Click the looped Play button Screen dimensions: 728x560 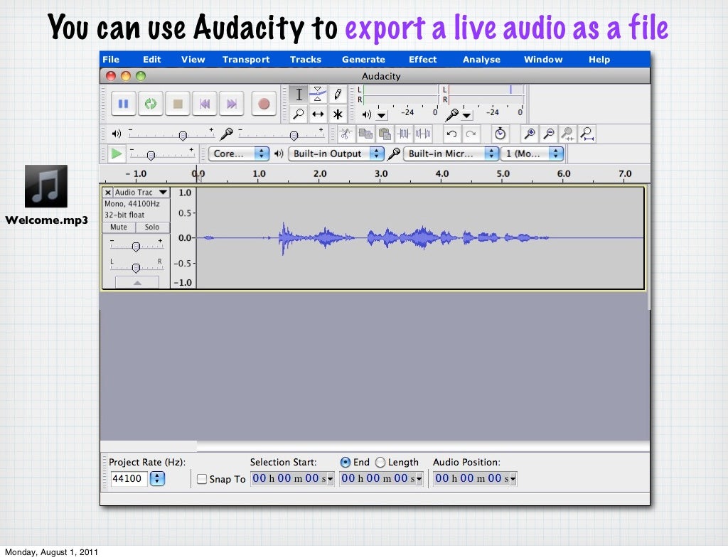point(151,104)
